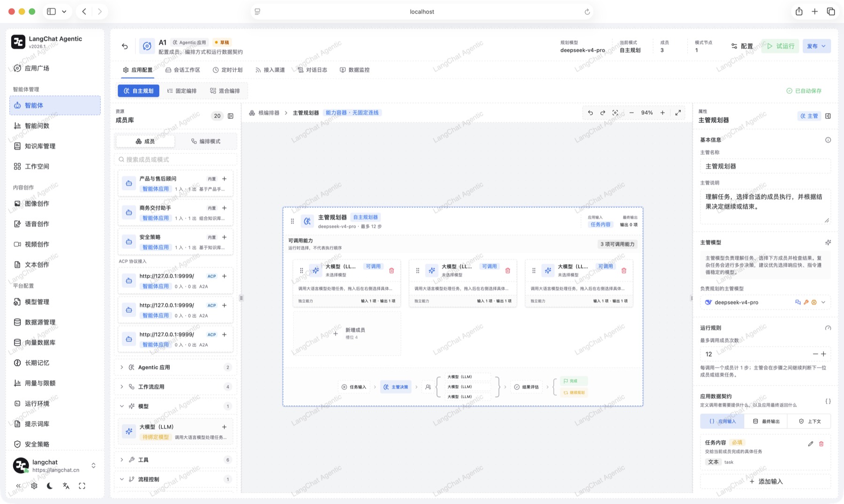
Task: Open the sidebar footer settings gear
Action: (34, 486)
